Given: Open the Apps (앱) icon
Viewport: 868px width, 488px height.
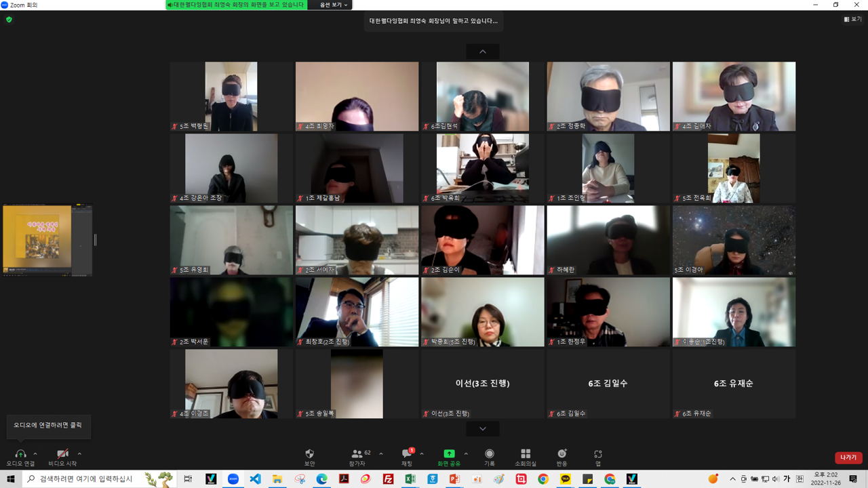Looking at the screenshot, I should [597, 454].
